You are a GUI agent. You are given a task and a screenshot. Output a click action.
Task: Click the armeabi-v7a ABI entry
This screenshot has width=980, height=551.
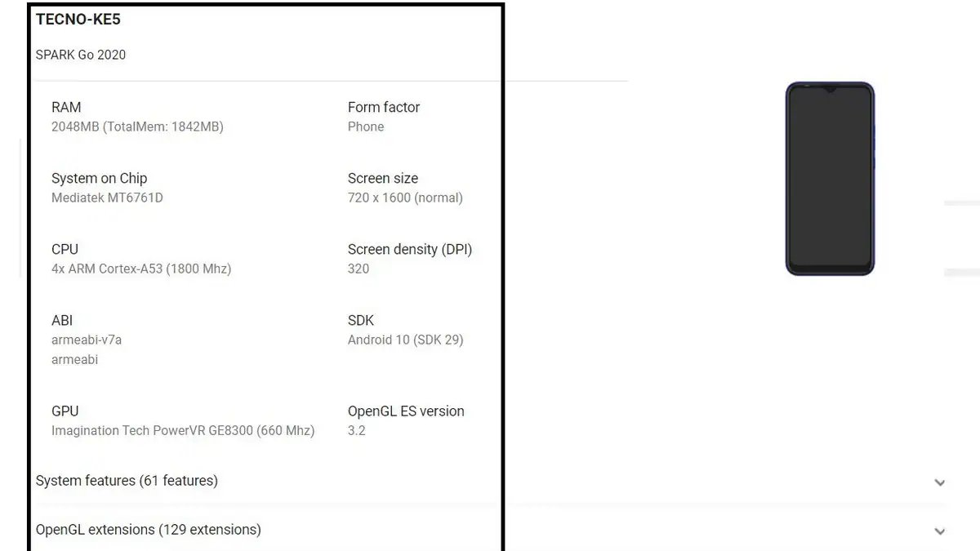point(87,340)
